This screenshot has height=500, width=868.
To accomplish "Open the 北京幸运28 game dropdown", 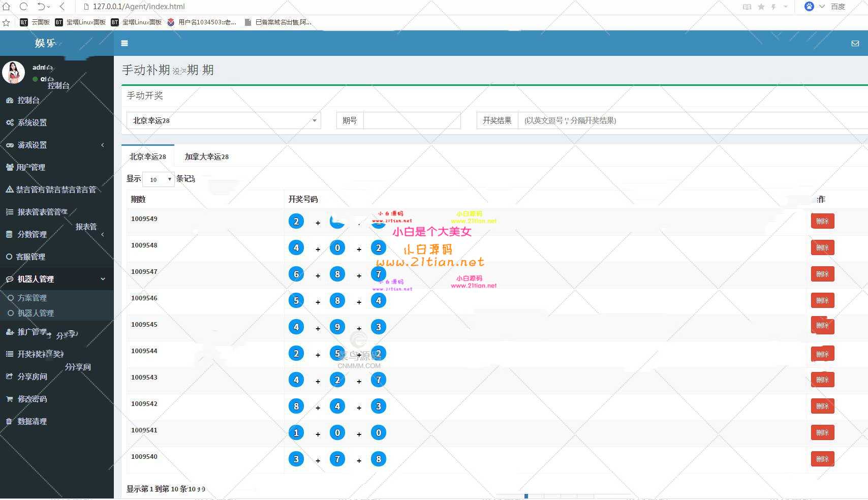I will pyautogui.click(x=224, y=120).
